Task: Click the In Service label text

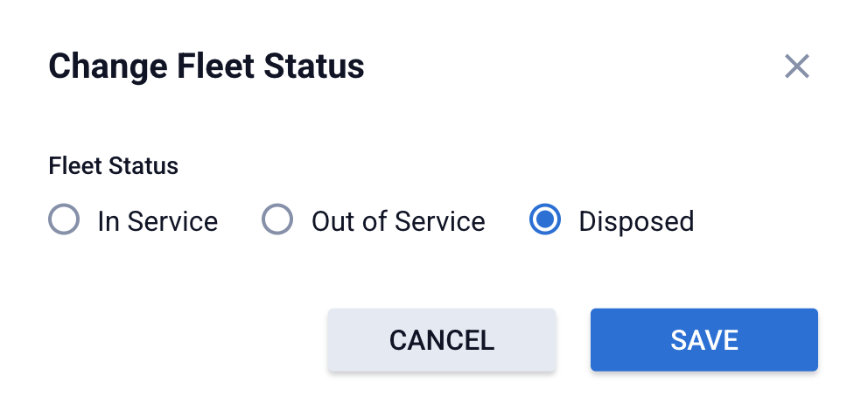Action: tap(157, 221)
